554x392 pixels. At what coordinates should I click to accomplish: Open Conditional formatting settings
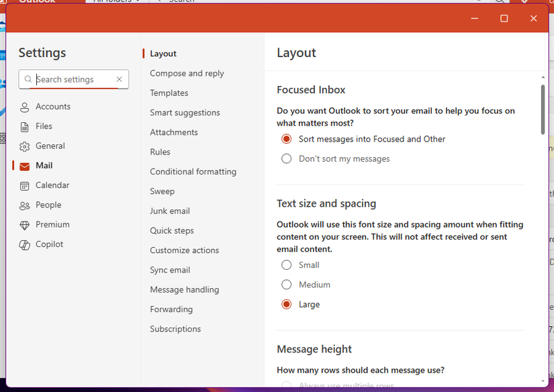coord(193,172)
